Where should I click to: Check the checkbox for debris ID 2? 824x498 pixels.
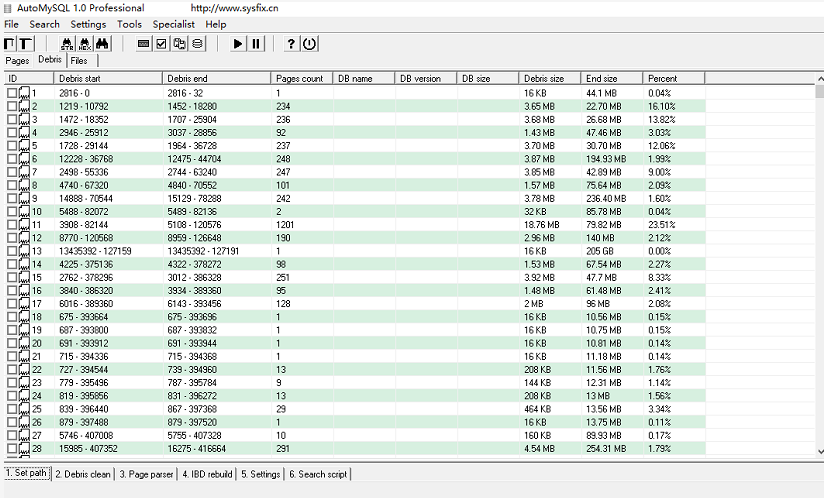[12, 106]
